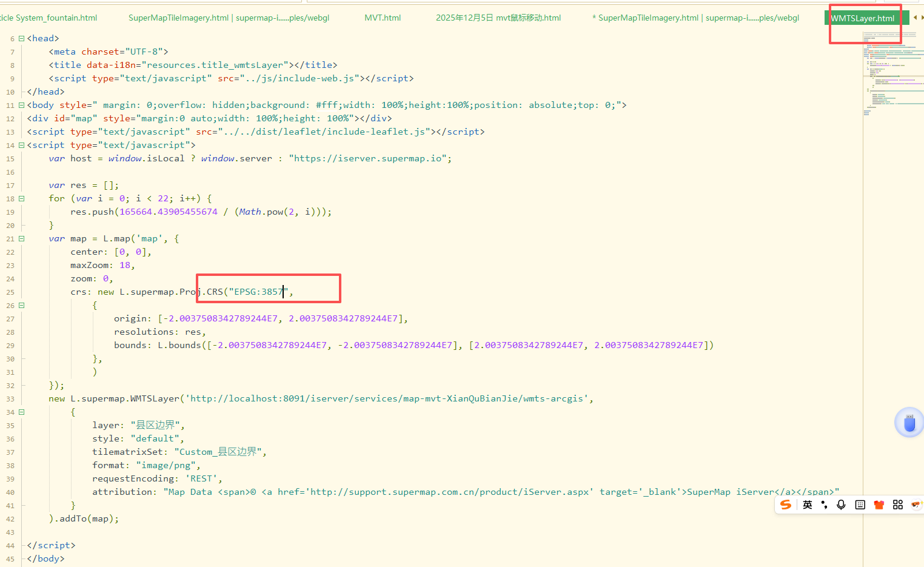
Task: Collapse the L.map block on line 21
Action: pyautogui.click(x=22, y=238)
